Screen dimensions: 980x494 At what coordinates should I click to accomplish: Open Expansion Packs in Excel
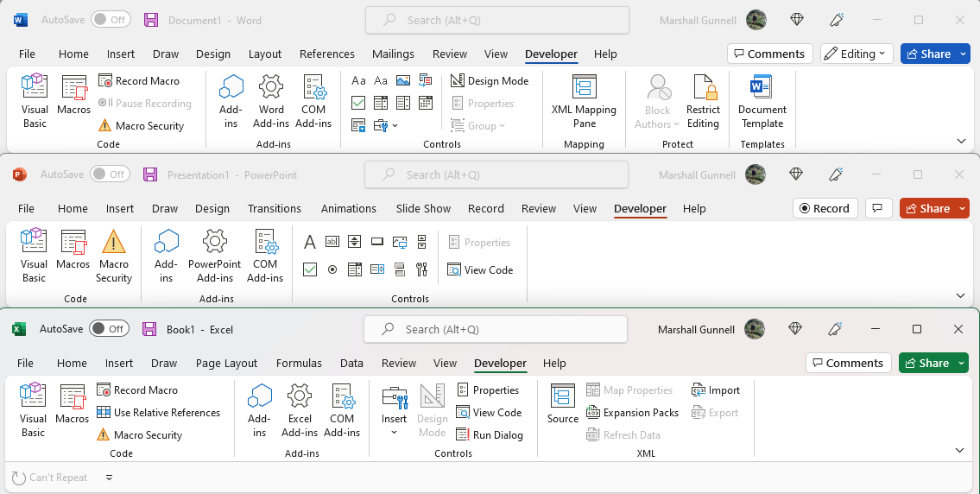tap(633, 413)
